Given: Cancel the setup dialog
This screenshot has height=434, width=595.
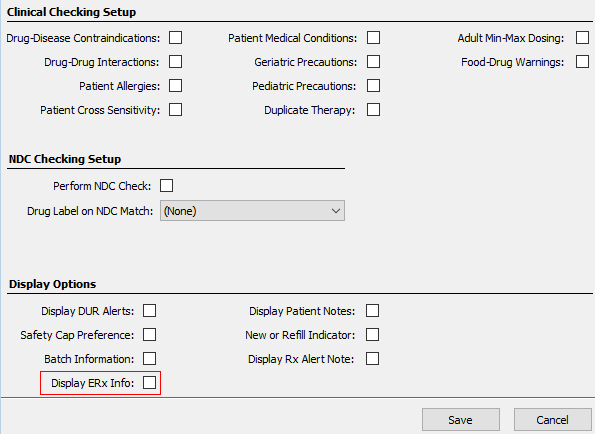Looking at the screenshot, I should [x=552, y=420].
